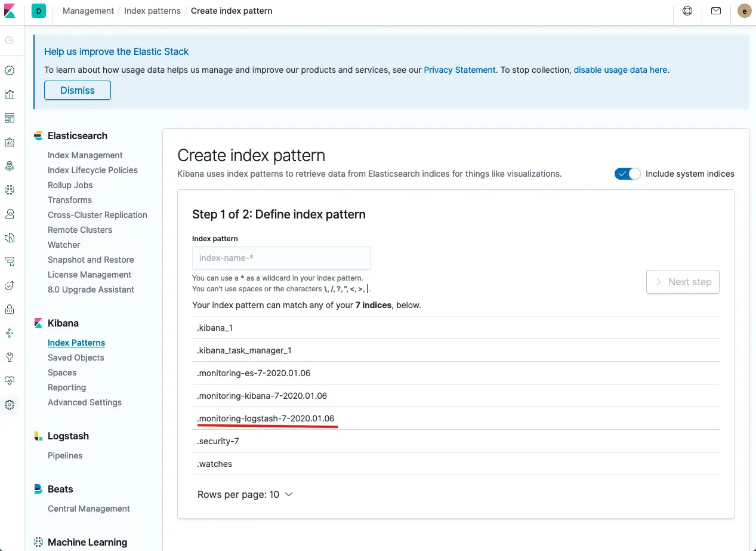Open the Visualize chart icon in sidebar
Image resolution: width=756 pixels, height=551 pixels.
[10, 94]
